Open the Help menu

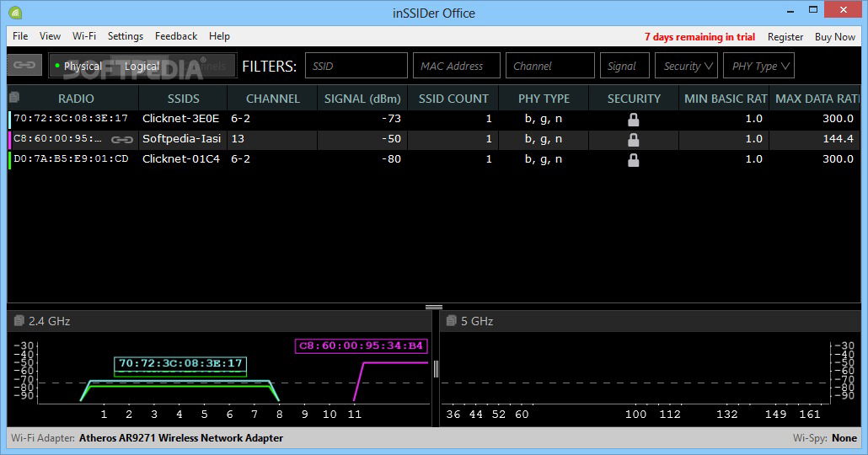[x=219, y=36]
